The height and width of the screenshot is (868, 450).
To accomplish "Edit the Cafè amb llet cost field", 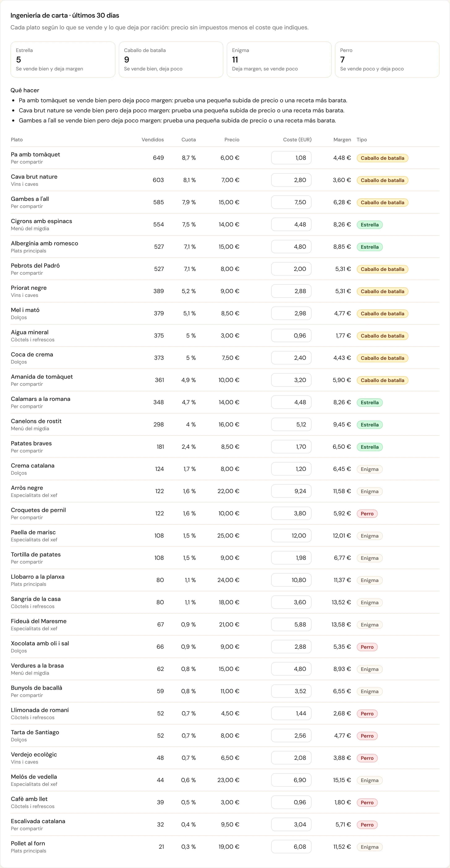I will [291, 802].
